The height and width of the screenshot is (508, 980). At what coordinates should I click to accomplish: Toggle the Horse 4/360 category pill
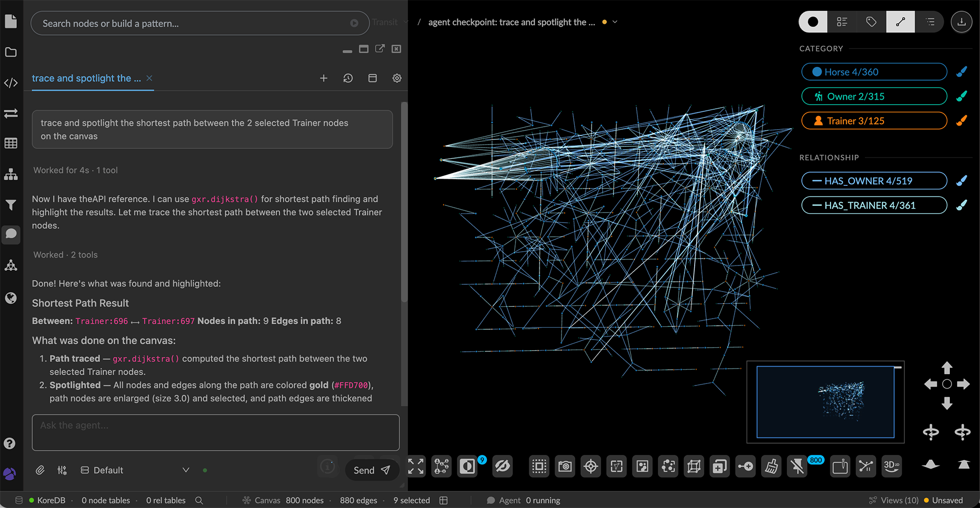pyautogui.click(x=874, y=72)
